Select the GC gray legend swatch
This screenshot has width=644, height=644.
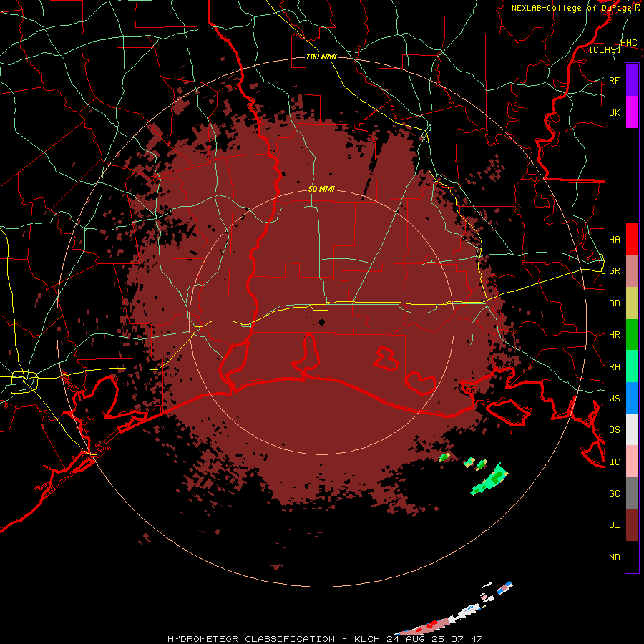tap(632, 493)
